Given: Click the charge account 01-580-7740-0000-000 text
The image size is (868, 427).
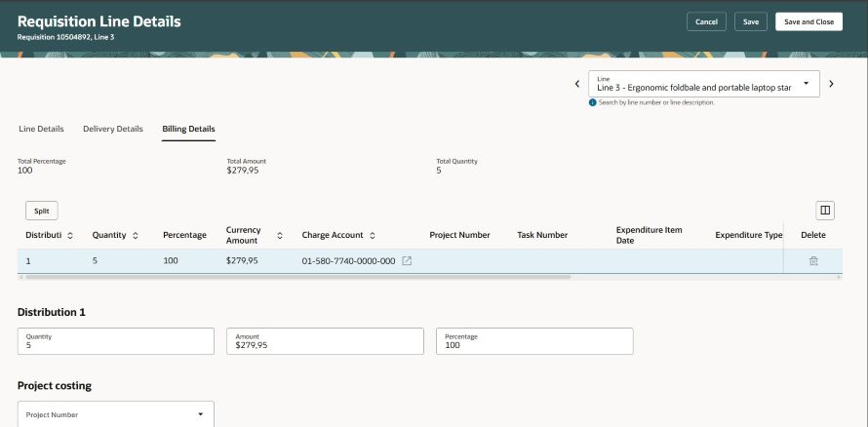Looking at the screenshot, I should [x=349, y=261].
